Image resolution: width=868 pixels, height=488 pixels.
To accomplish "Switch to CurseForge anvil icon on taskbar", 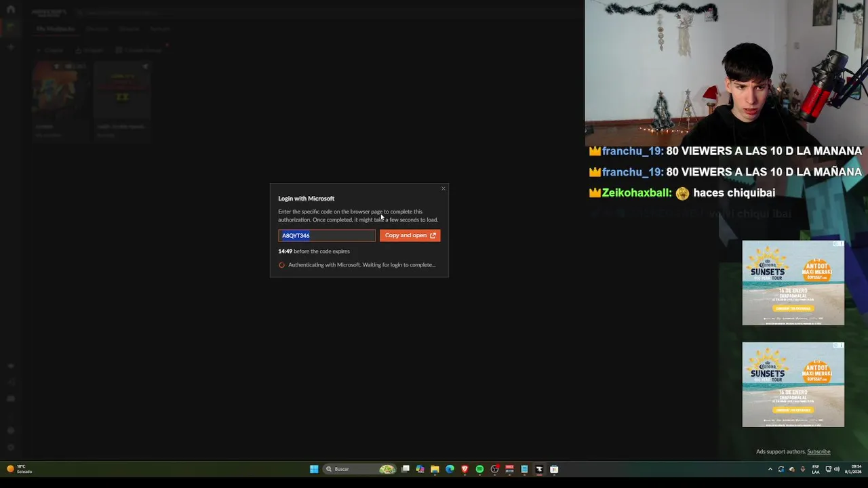I will pos(539,469).
